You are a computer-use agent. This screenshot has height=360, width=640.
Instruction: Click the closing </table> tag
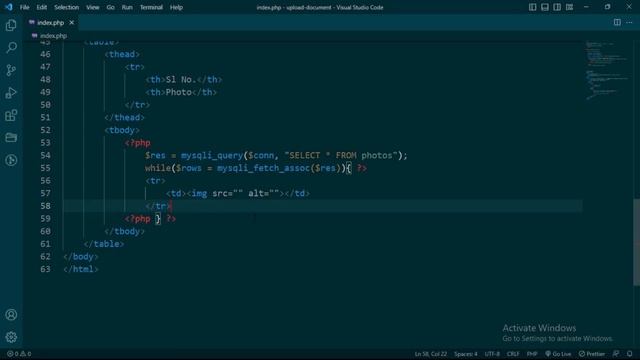point(104,244)
